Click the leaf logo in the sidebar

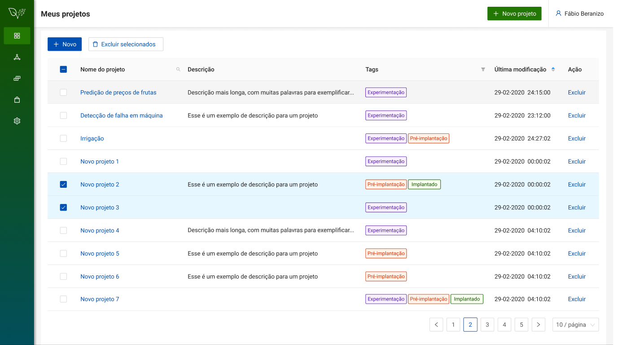[17, 13]
